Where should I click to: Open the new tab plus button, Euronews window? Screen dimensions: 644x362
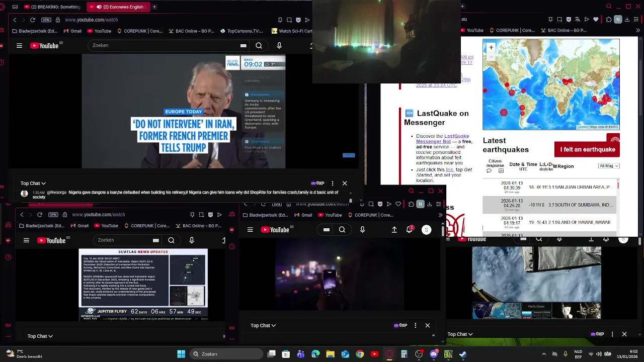tap(154, 7)
